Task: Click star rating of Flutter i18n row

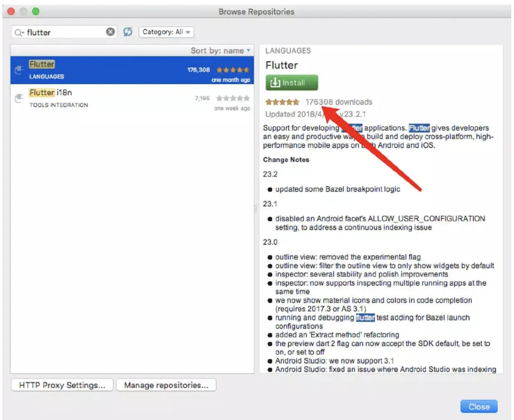Action: coord(233,98)
